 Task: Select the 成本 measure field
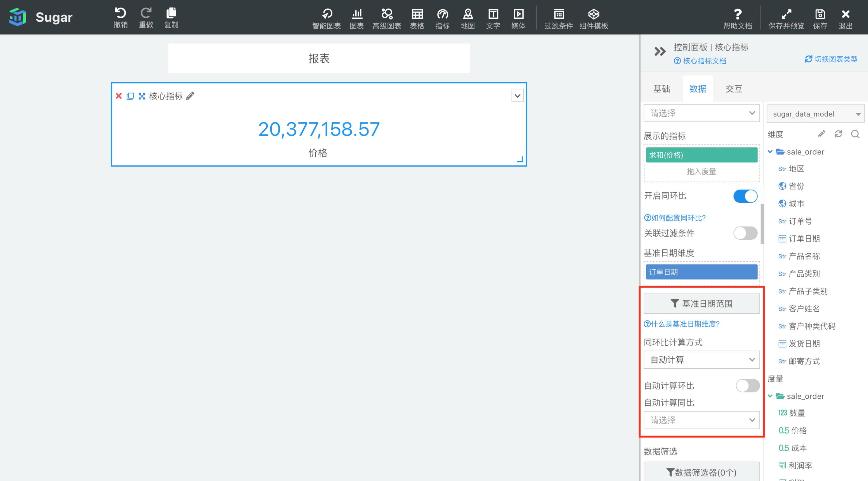click(793, 448)
